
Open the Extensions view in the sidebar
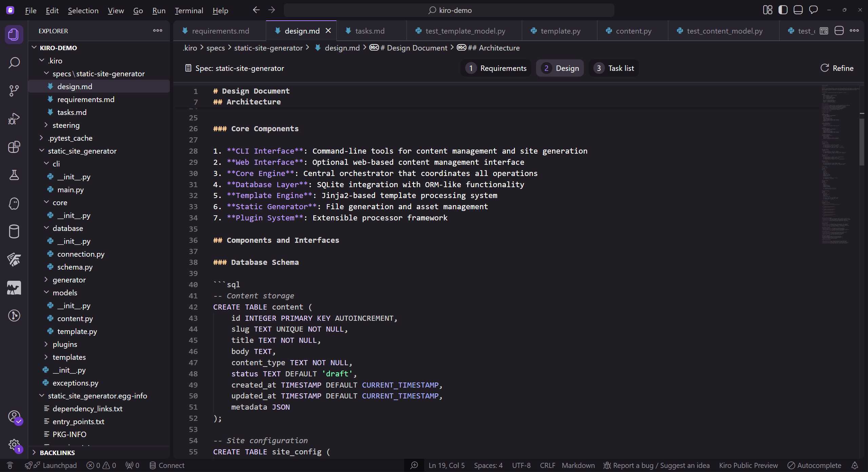(14, 147)
